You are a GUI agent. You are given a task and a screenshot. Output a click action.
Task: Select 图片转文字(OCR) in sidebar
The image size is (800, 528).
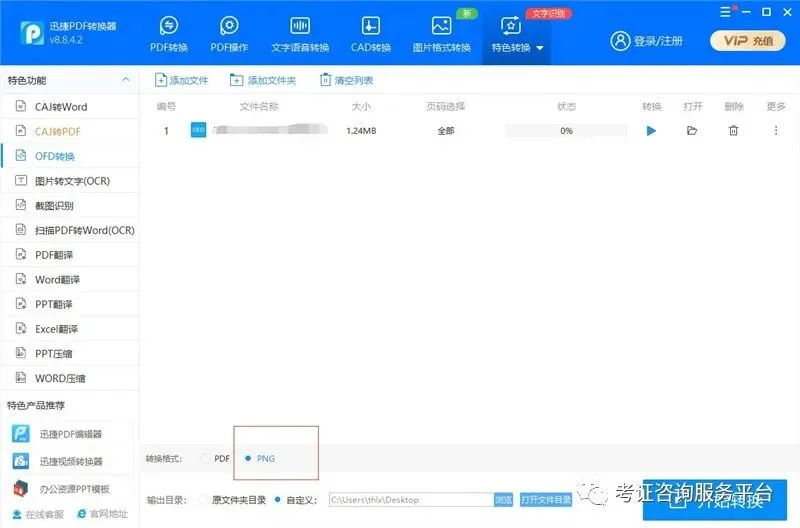[70, 181]
